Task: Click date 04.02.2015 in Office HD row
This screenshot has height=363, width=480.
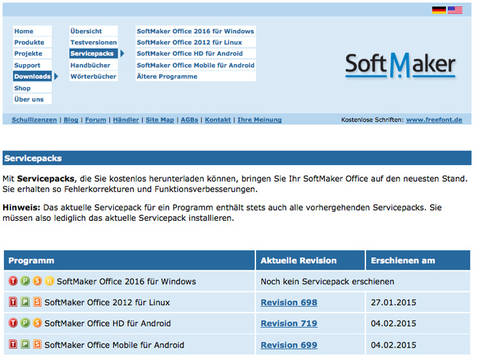Action: tap(393, 323)
